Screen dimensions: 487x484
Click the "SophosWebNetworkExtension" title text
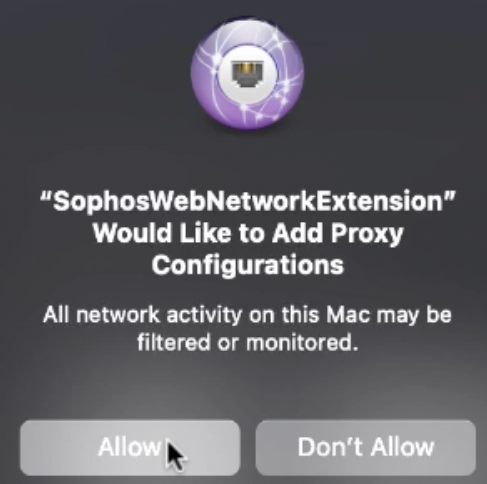point(247,201)
